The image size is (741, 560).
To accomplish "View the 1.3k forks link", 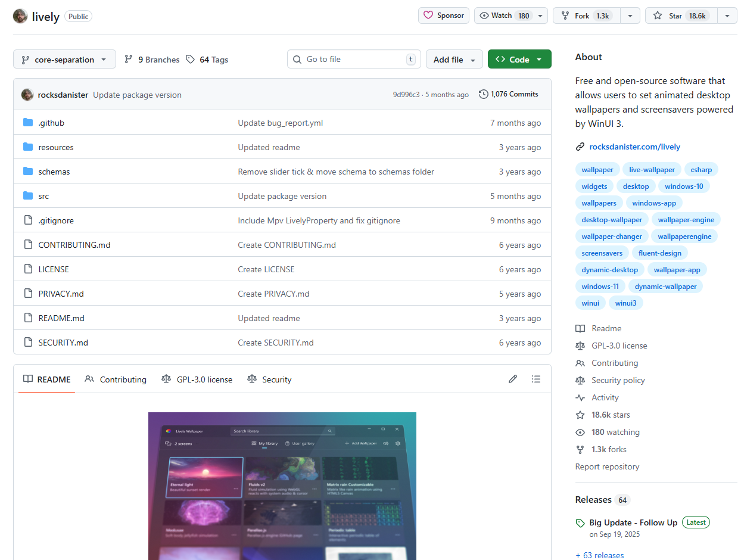I will [x=601, y=449].
